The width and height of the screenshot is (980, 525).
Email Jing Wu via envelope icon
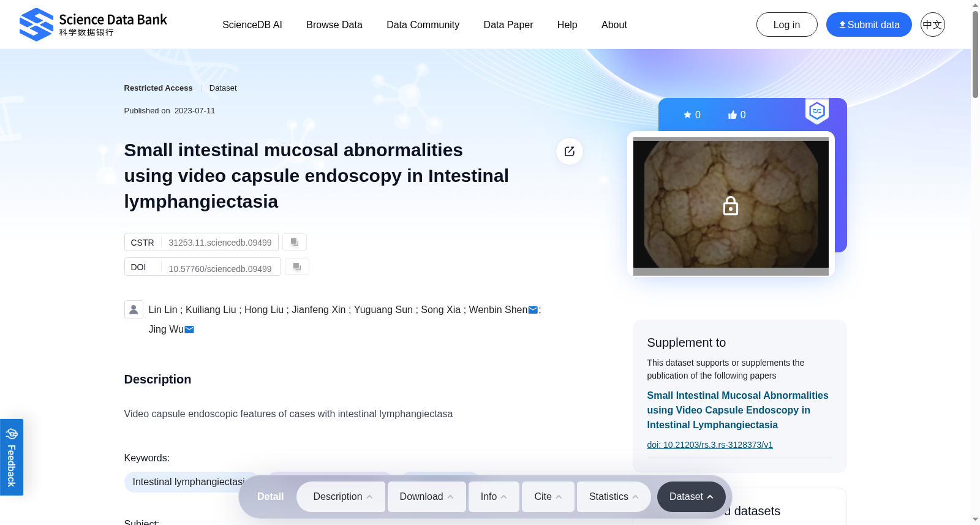(189, 330)
